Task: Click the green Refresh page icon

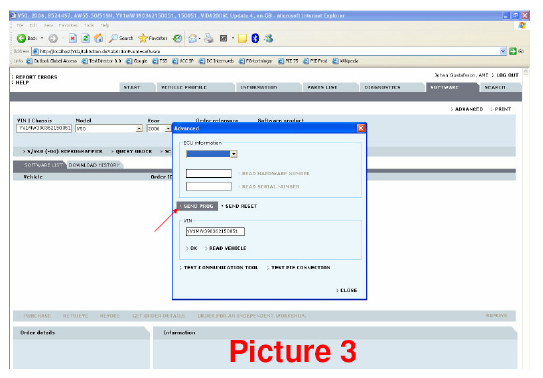Action: coord(86,38)
